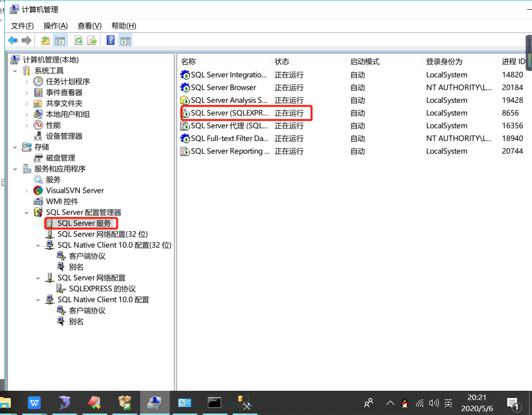The height and width of the screenshot is (415, 532).
Task: Sort by the 名称 column header
Action: (224, 62)
